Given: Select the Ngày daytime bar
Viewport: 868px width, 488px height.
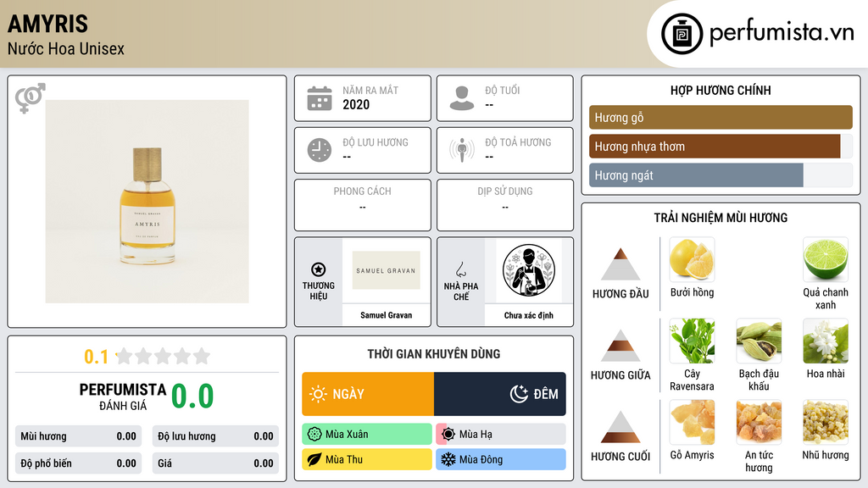Looking at the screenshot, I should [x=368, y=394].
